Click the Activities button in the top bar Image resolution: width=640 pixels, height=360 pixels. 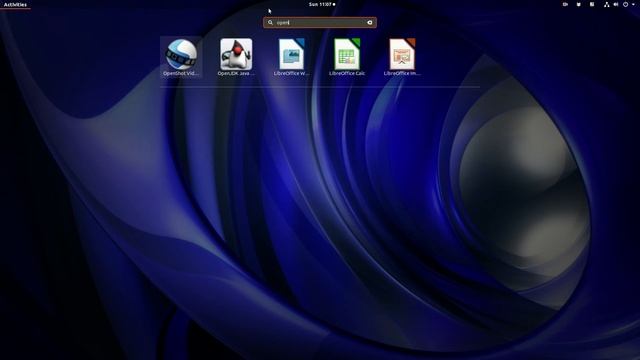15,4
